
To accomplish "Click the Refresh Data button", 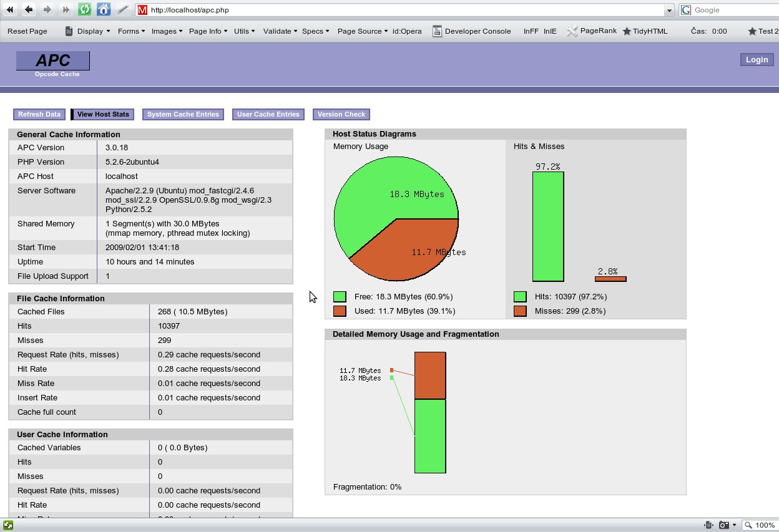I will click(x=39, y=114).
